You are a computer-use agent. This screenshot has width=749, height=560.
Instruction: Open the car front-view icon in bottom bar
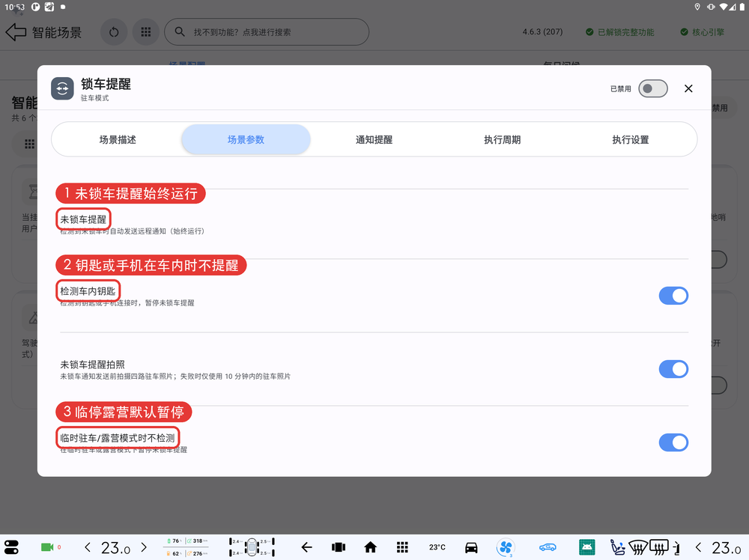(471, 547)
